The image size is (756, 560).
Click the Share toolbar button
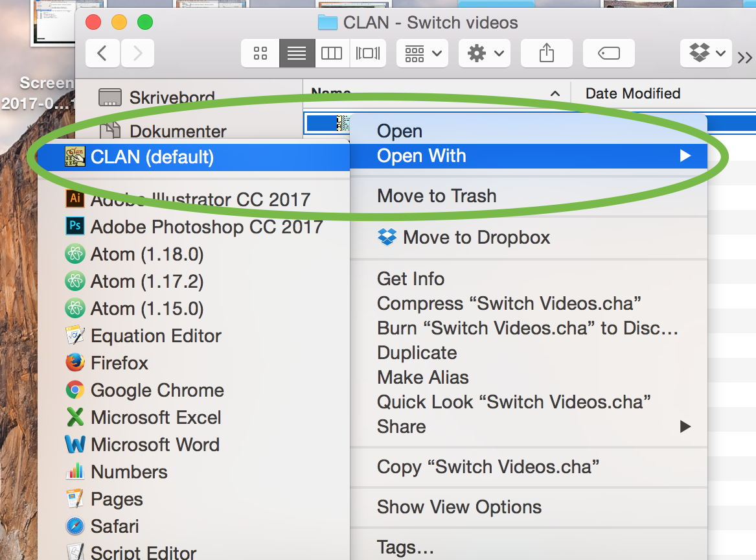tap(546, 53)
